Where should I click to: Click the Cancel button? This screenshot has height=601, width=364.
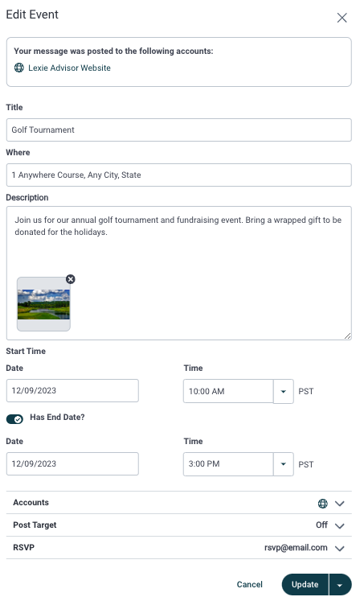click(x=250, y=585)
